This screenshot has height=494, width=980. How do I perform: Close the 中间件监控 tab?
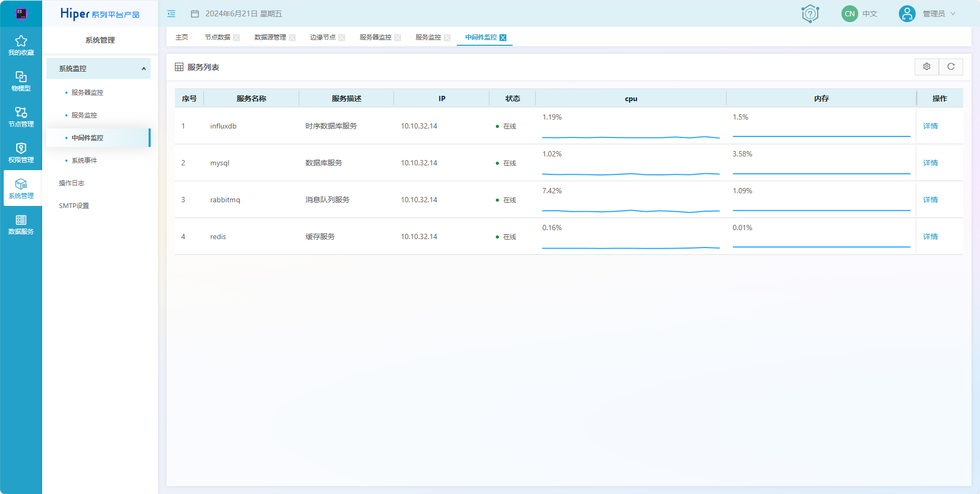click(x=503, y=37)
